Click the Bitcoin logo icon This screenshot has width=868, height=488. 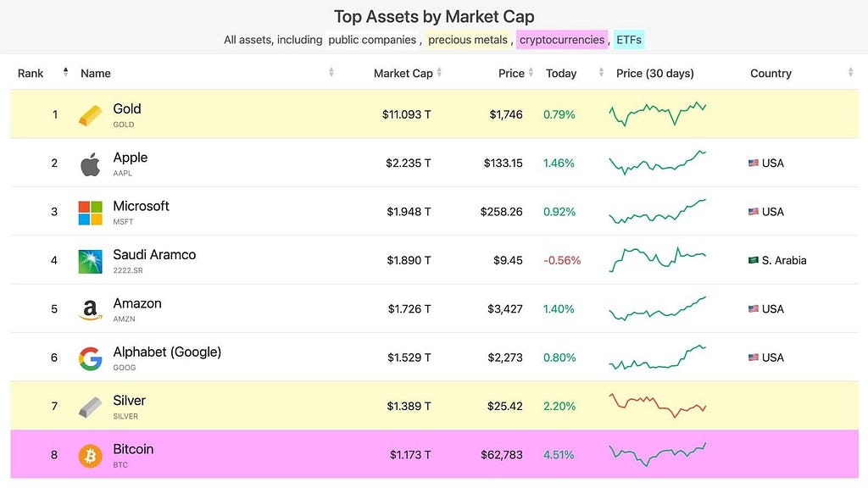[x=90, y=456]
